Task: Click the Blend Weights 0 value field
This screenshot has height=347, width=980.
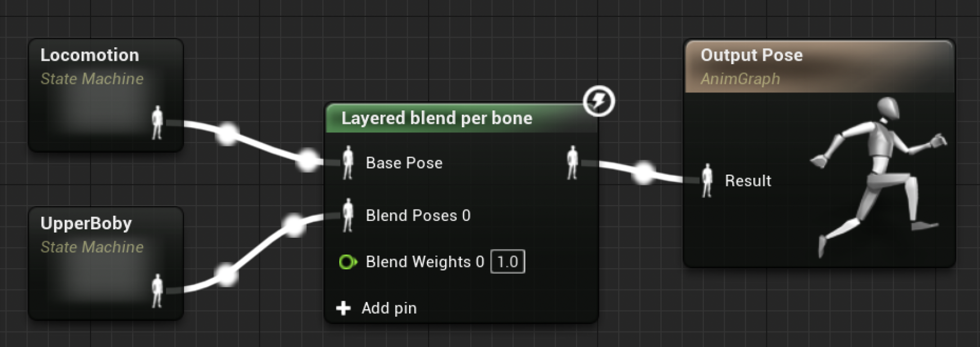Action: coord(507,262)
